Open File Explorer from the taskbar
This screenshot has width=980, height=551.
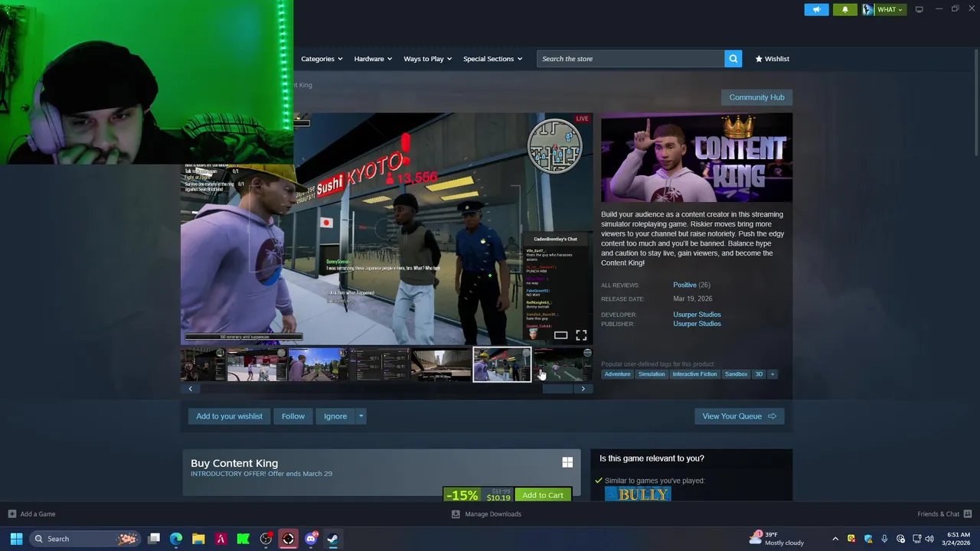tap(198, 539)
